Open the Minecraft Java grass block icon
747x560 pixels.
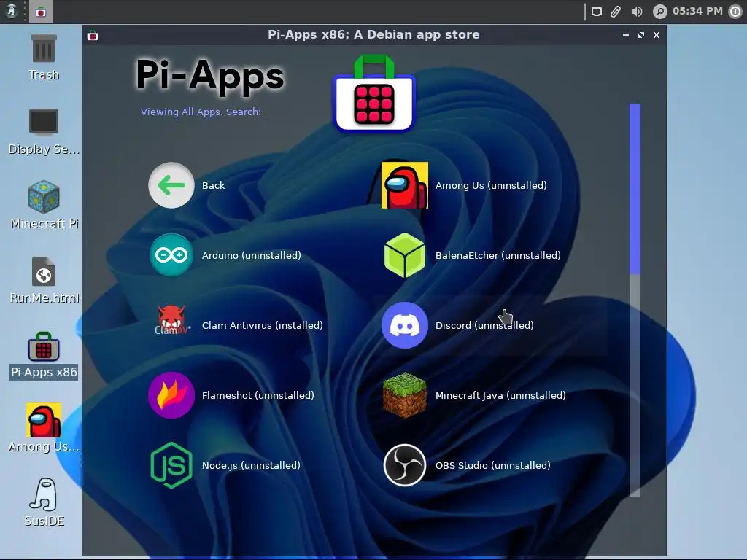(x=404, y=395)
